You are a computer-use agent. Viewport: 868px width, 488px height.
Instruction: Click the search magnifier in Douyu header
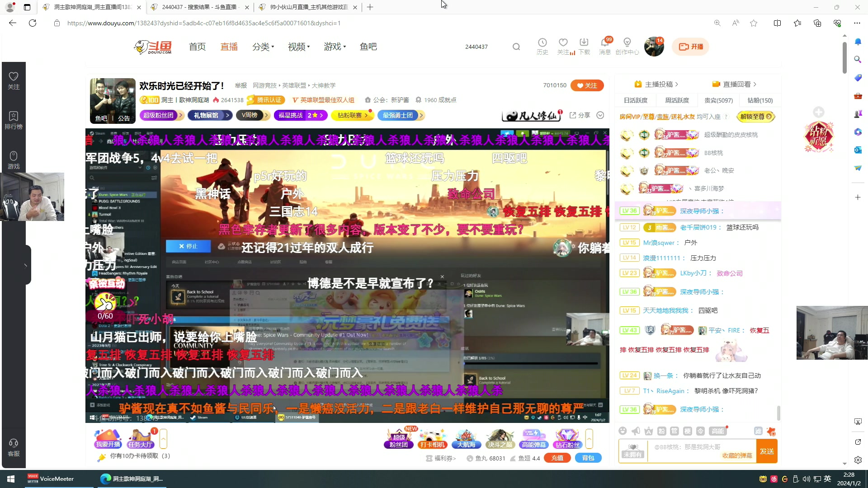(516, 47)
